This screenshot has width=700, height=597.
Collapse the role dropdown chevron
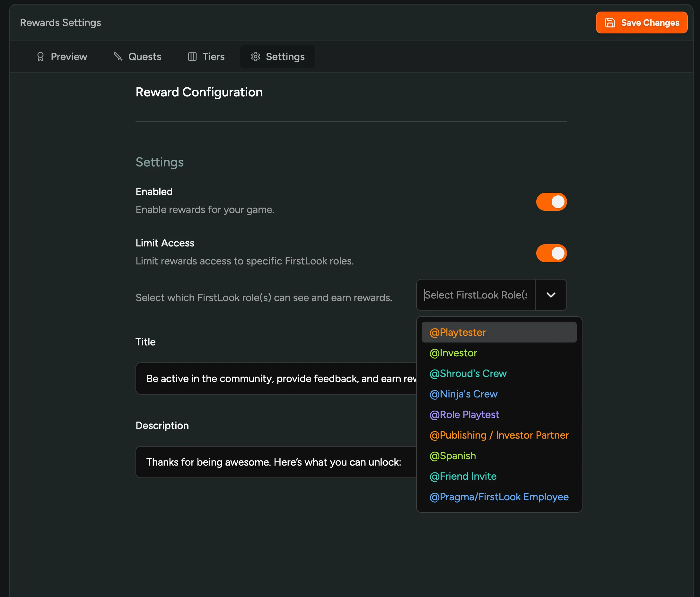(551, 295)
